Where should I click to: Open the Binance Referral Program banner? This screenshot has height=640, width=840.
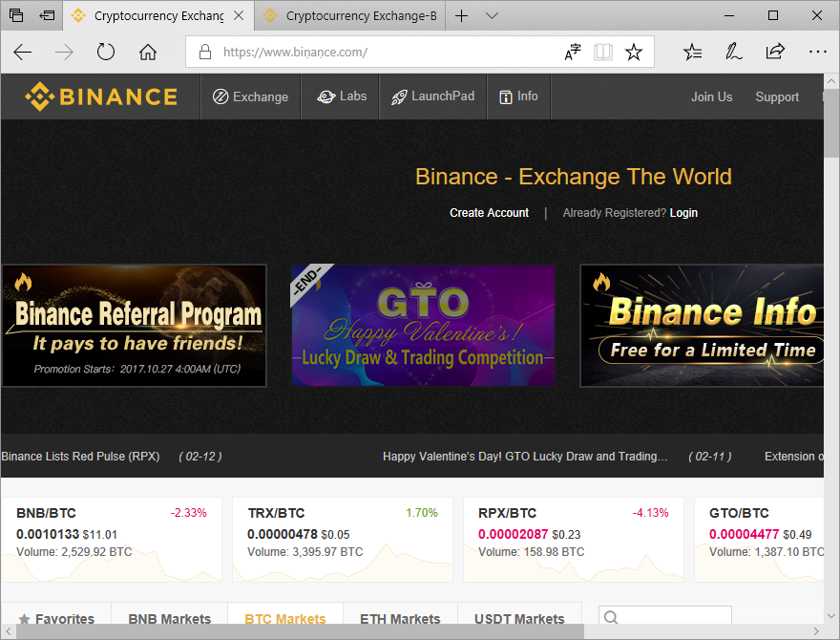[135, 326]
